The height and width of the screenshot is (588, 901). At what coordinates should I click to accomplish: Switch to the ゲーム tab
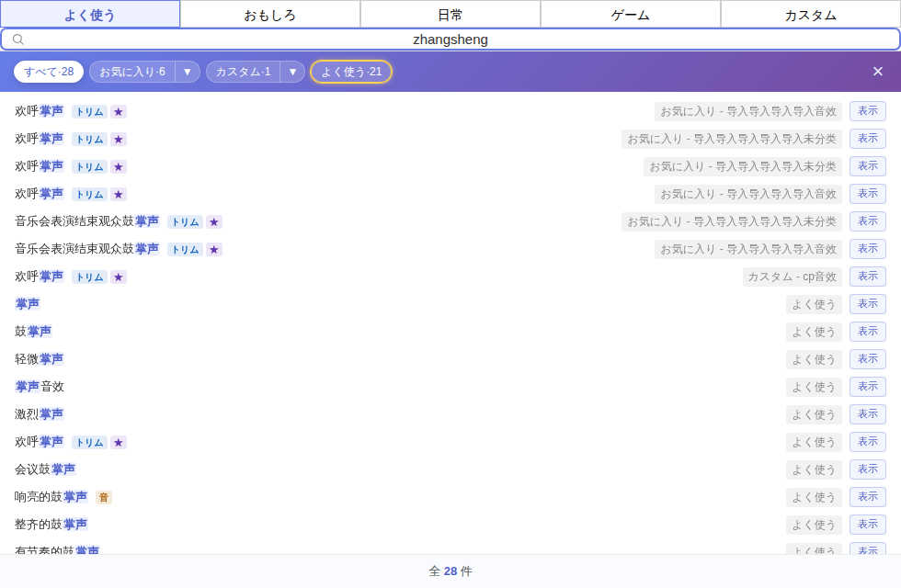pyautogui.click(x=631, y=15)
